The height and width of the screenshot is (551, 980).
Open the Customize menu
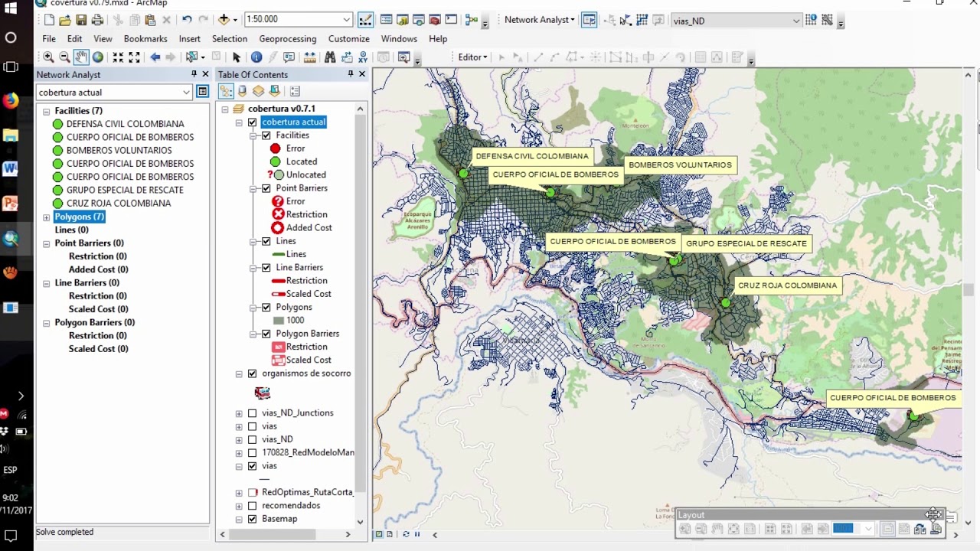(x=349, y=38)
